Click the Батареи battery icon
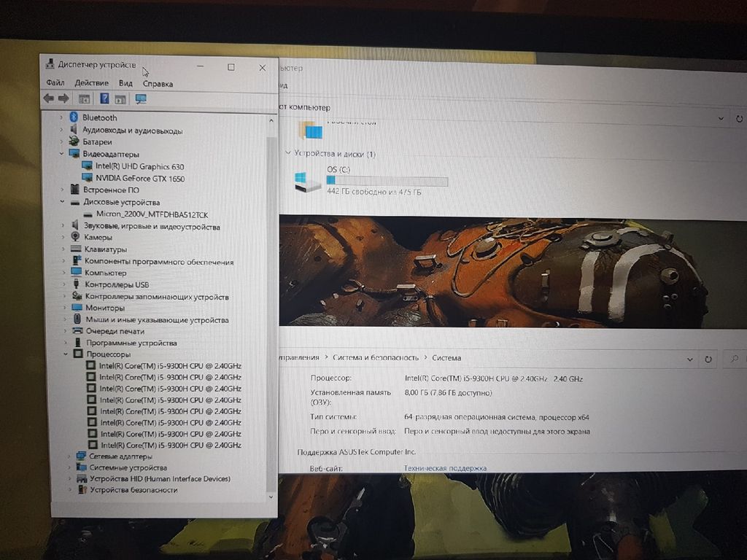 pos(74,141)
